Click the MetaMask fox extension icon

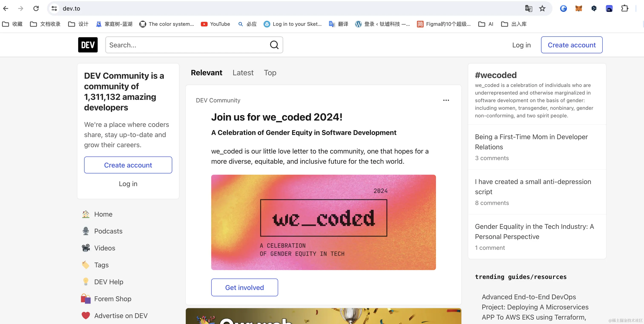click(x=578, y=9)
